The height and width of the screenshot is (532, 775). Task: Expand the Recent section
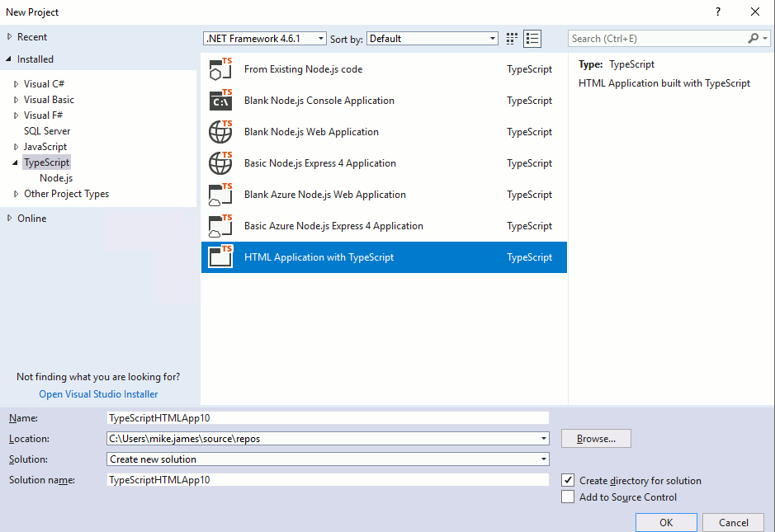[x=9, y=36]
